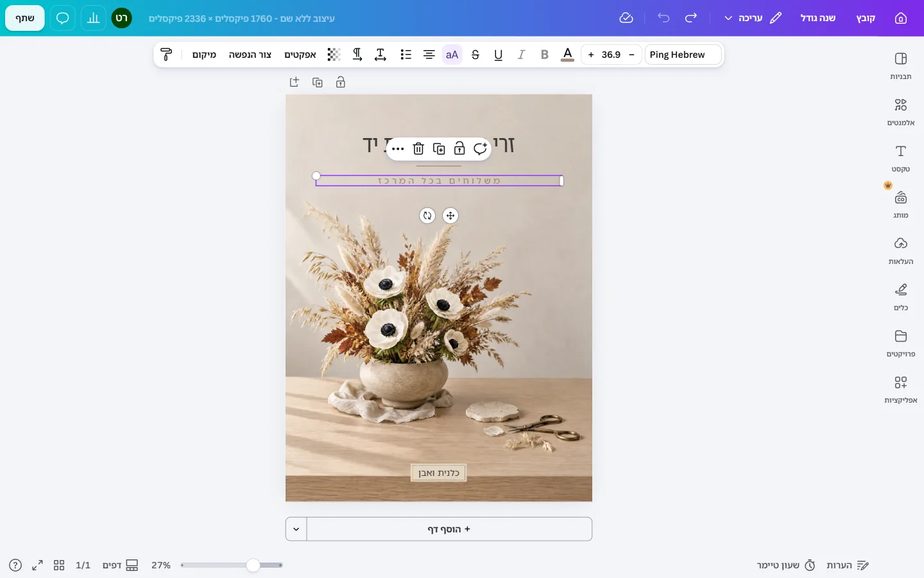This screenshot has height=578, width=924.
Task: Open the אפקטים (effects) toolbar item
Action: (x=300, y=55)
